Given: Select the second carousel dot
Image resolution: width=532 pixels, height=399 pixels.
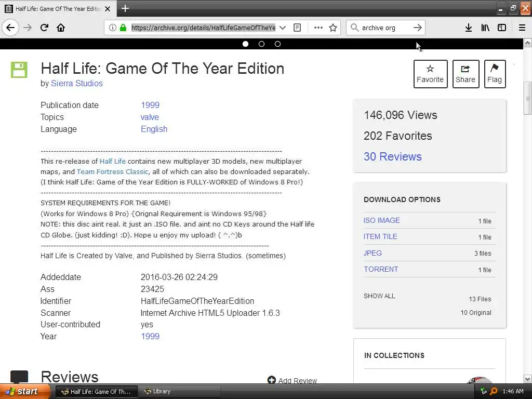Looking at the screenshot, I should tap(262, 44).
